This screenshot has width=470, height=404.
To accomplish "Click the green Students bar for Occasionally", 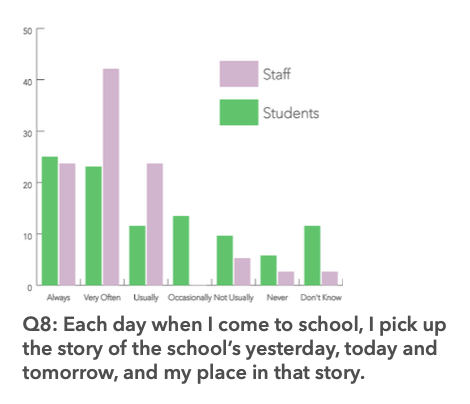I will (181, 251).
